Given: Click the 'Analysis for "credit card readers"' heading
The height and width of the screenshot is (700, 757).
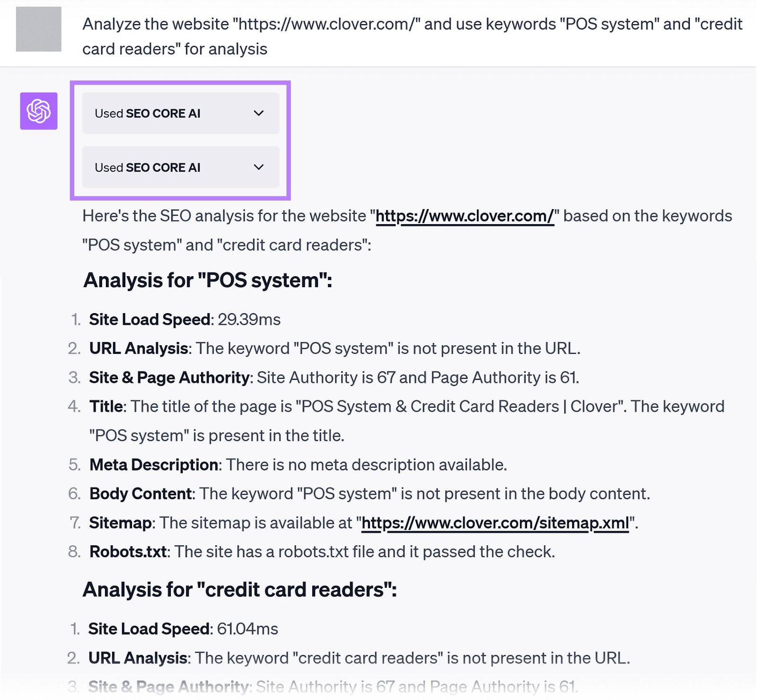Looking at the screenshot, I should pos(239,590).
